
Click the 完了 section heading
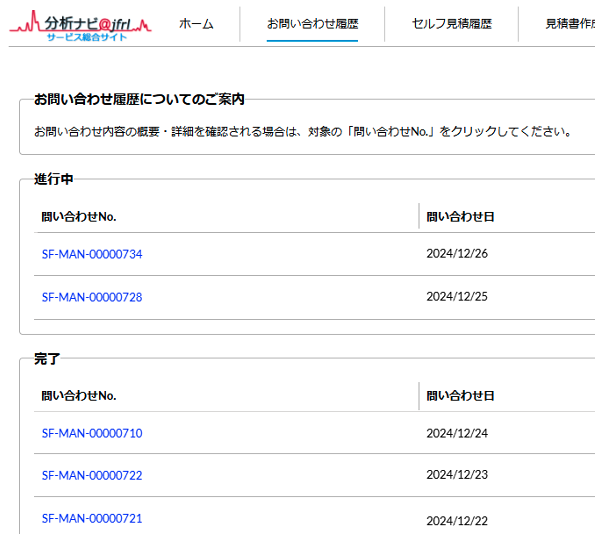click(47, 358)
